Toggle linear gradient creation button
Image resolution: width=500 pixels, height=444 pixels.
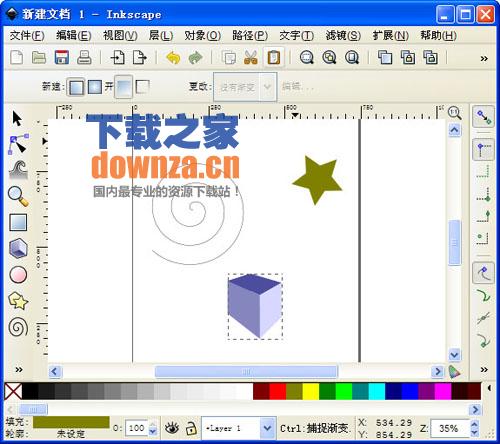click(x=76, y=87)
